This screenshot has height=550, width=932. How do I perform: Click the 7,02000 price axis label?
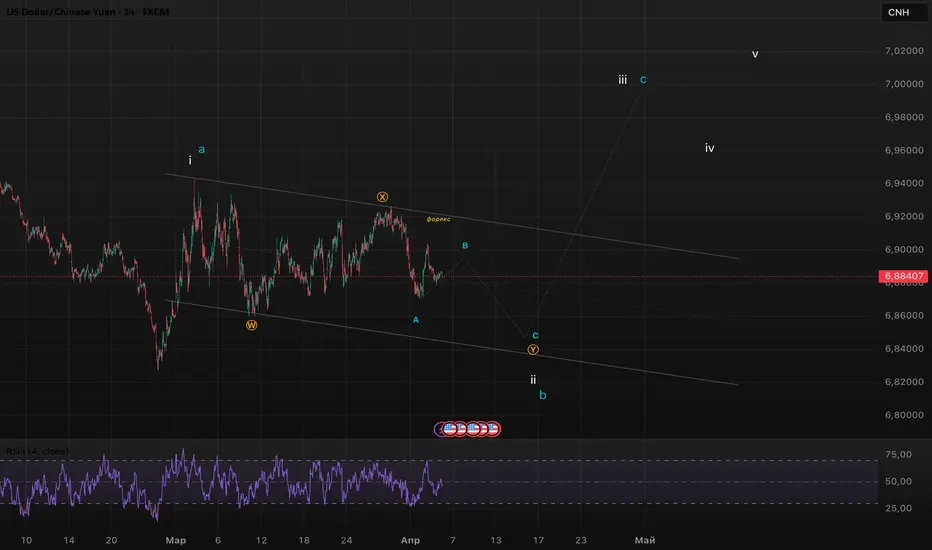point(904,51)
